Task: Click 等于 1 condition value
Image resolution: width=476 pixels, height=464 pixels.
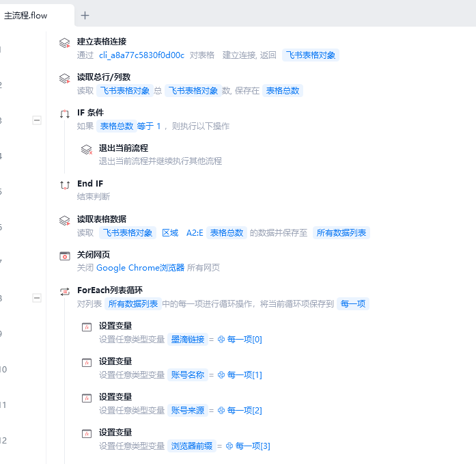Action: click(149, 126)
